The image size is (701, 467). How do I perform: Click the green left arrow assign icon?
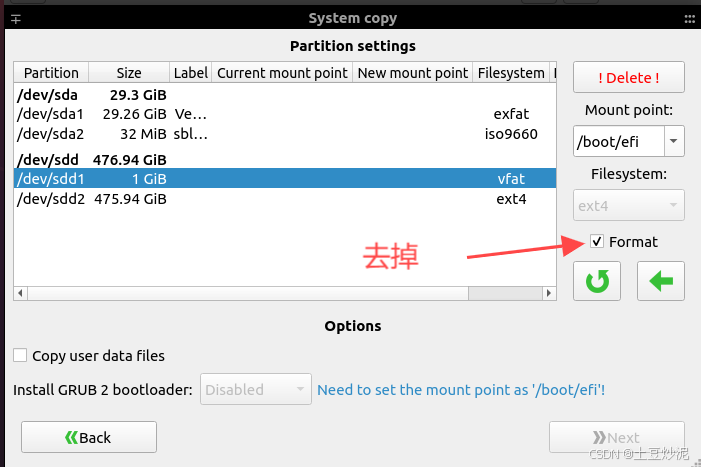(x=661, y=281)
